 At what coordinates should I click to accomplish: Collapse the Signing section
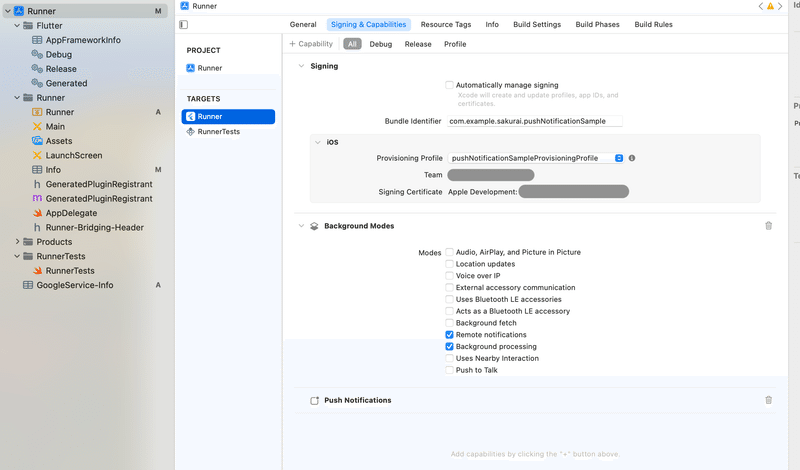(x=301, y=66)
